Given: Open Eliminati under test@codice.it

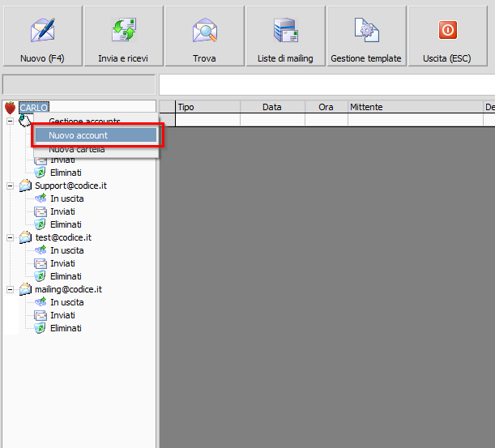Looking at the screenshot, I should click(66, 276).
